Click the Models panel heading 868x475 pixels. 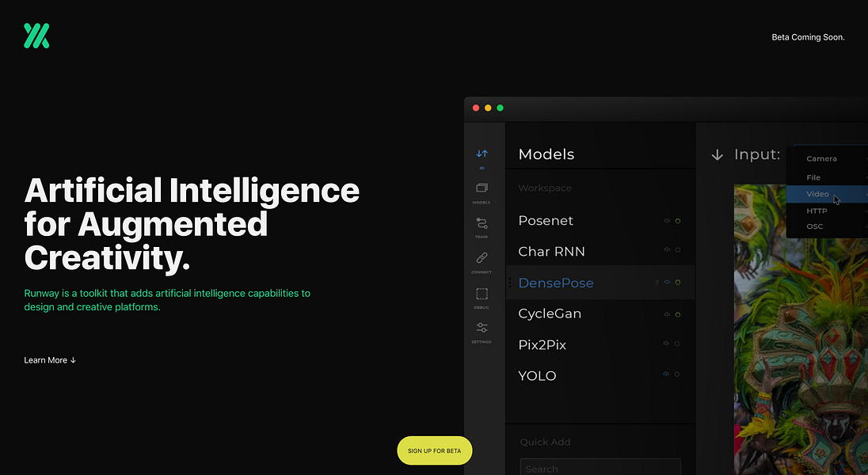546,154
